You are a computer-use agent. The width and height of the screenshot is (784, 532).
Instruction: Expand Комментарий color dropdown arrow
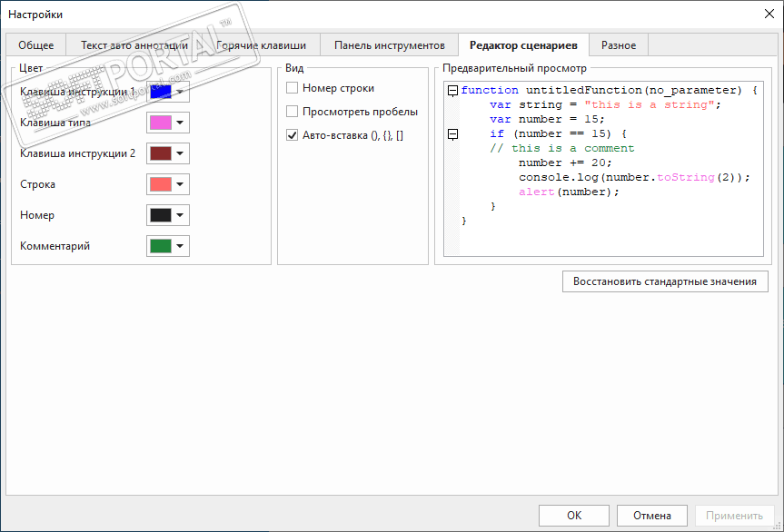click(180, 246)
